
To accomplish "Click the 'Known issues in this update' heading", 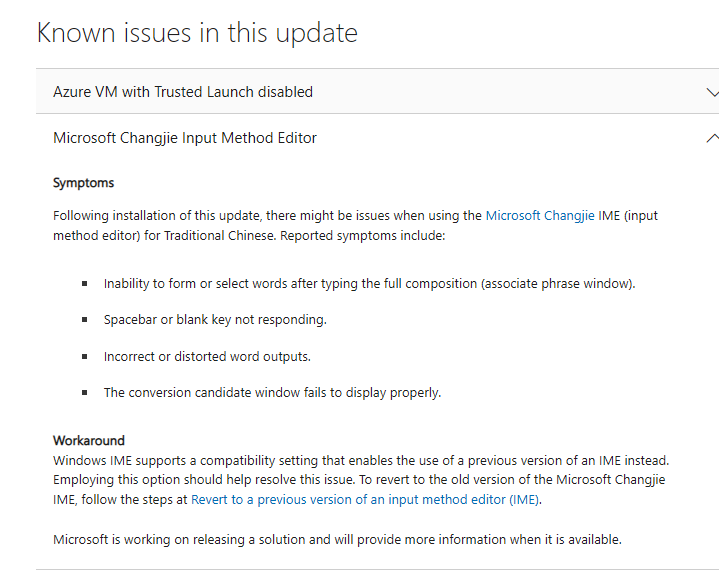I will pos(197,33).
